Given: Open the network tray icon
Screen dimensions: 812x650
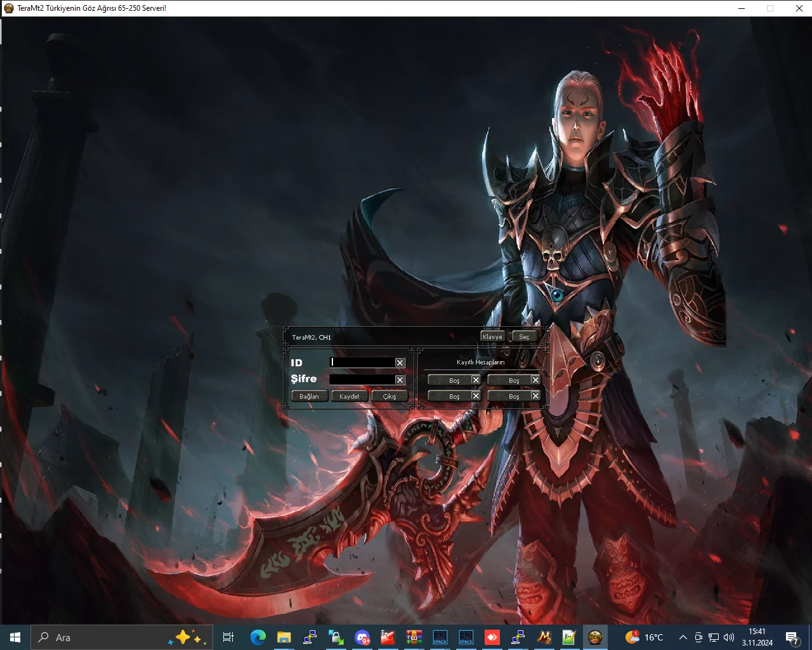Looking at the screenshot, I should point(714,637).
